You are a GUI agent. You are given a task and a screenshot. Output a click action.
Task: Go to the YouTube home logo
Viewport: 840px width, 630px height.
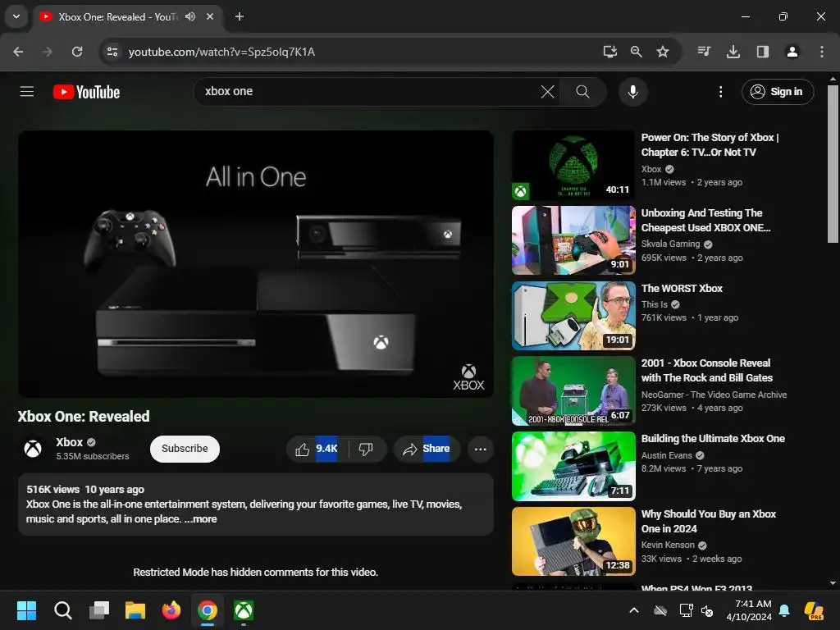click(x=86, y=92)
